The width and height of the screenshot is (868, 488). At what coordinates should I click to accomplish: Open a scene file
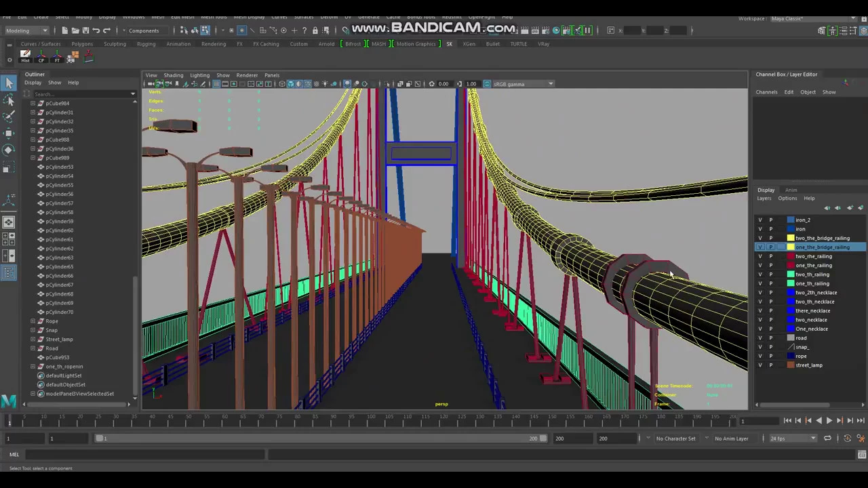(x=75, y=30)
